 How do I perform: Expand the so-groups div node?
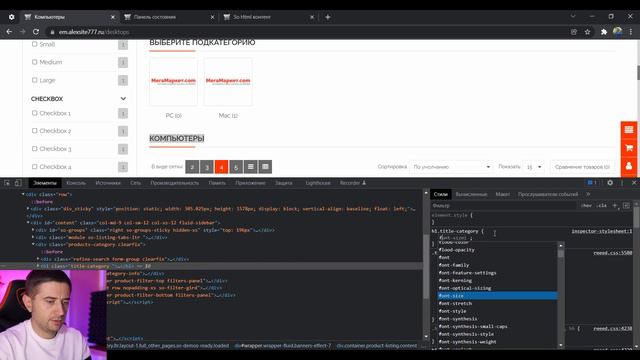point(33,230)
